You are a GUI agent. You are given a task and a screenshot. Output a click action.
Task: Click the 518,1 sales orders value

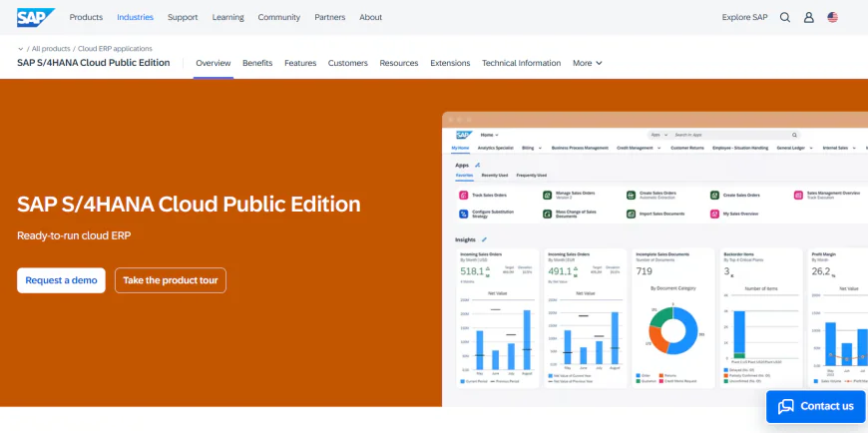472,271
